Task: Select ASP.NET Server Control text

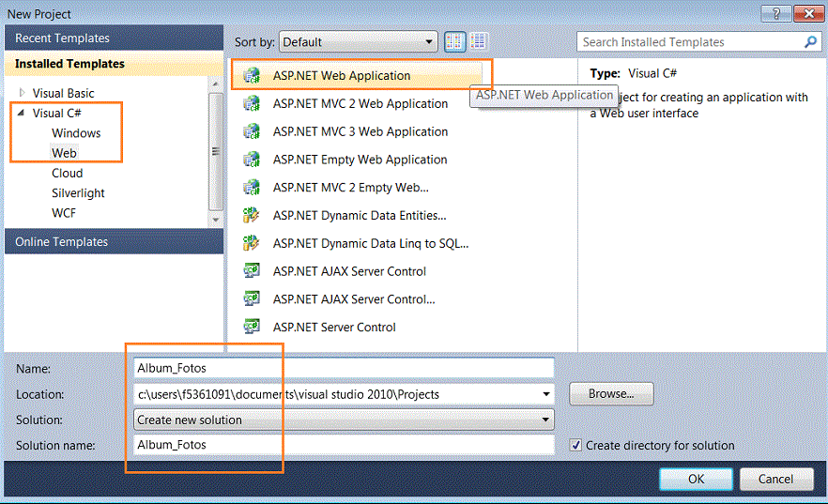Action: point(334,328)
